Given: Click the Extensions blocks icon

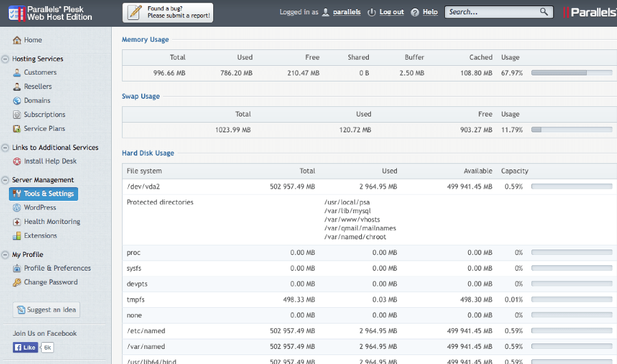Looking at the screenshot, I should [x=17, y=236].
